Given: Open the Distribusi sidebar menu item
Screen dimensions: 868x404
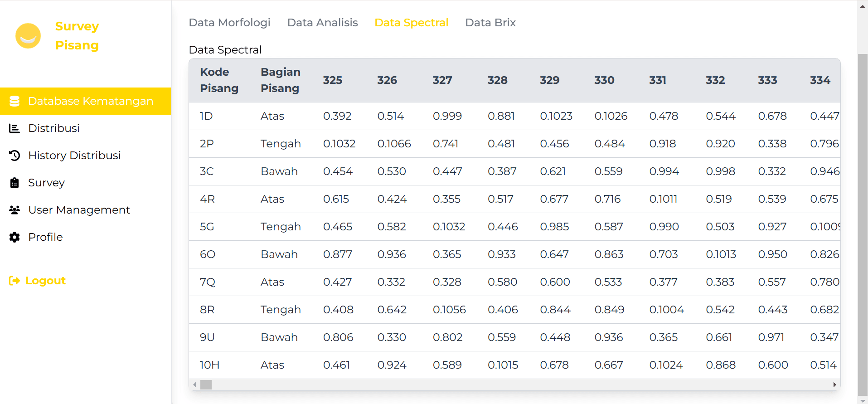Looking at the screenshot, I should click(x=54, y=128).
